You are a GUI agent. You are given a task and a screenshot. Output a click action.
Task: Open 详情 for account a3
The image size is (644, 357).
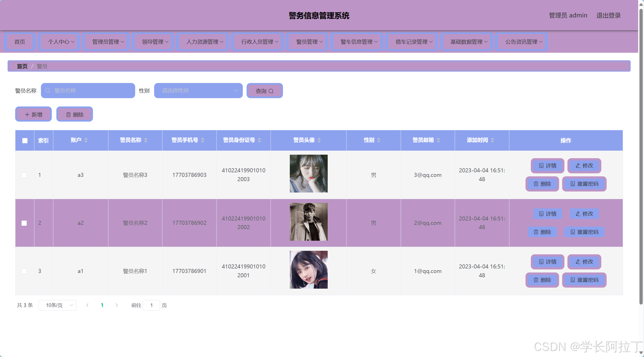point(547,166)
